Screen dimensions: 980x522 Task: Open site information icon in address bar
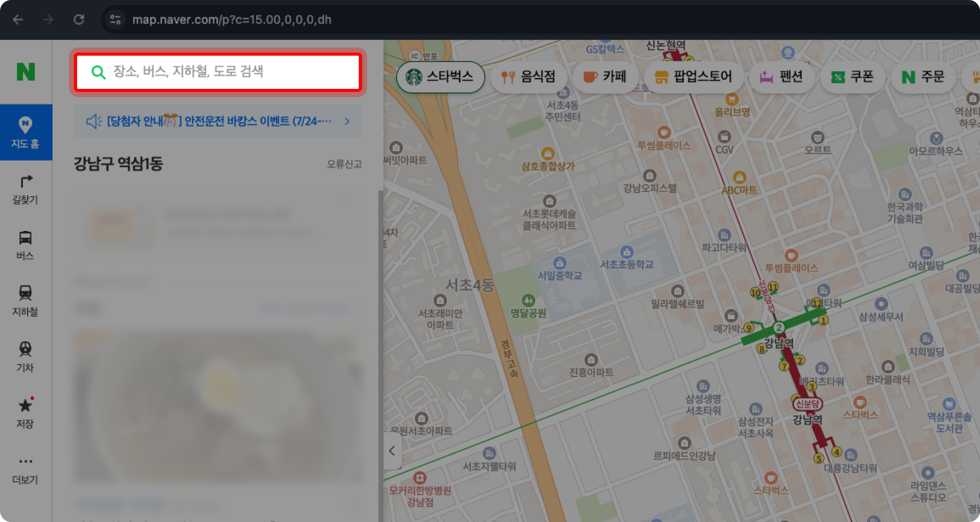coord(115,19)
